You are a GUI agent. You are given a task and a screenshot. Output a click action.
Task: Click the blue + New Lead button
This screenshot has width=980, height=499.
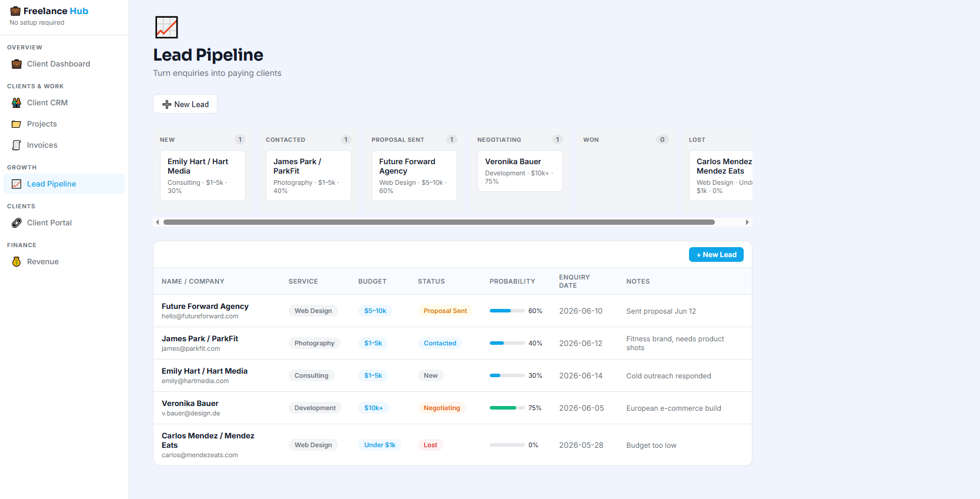pyautogui.click(x=716, y=255)
